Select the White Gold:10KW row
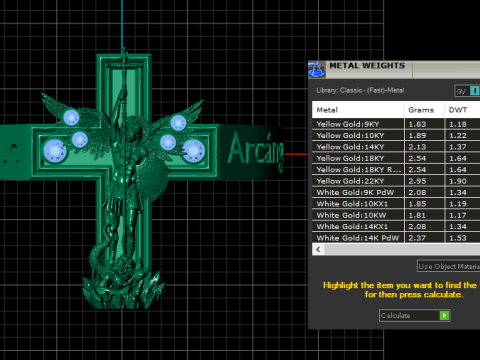This screenshot has height=360, width=480. 396,215
